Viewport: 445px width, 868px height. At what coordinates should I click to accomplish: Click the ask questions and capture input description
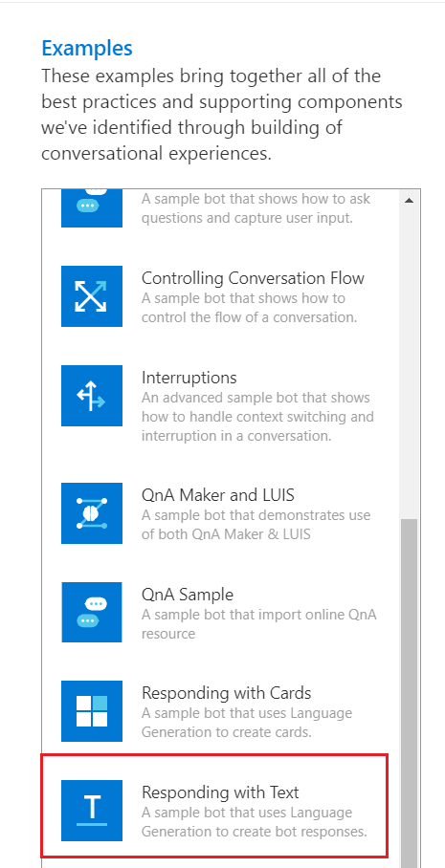click(x=256, y=208)
